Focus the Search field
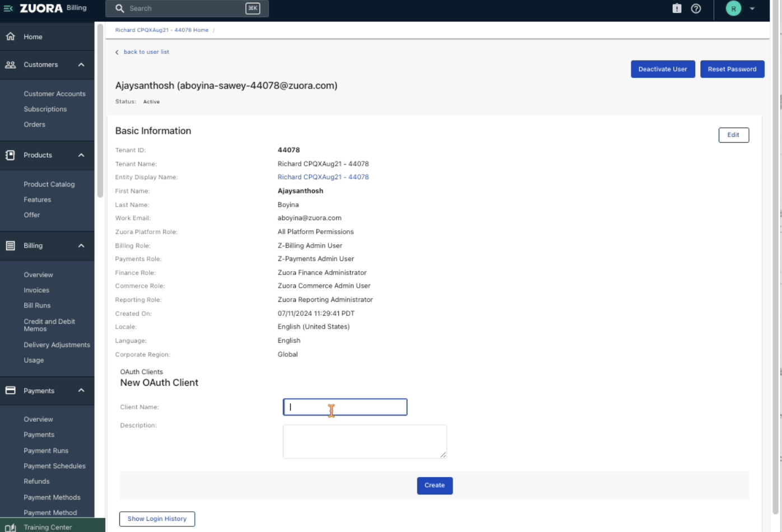The height and width of the screenshot is (532, 782). click(x=187, y=8)
